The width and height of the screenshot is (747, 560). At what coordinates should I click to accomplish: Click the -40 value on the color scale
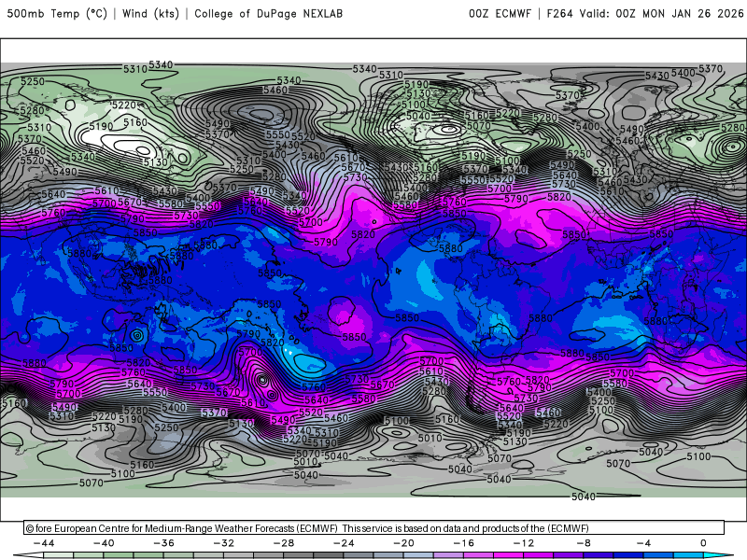tap(104, 543)
